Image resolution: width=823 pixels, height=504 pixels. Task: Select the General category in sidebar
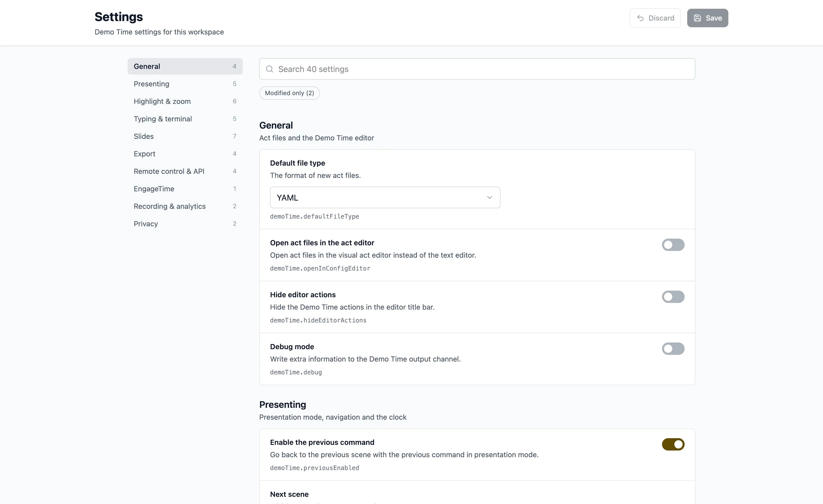pos(185,66)
